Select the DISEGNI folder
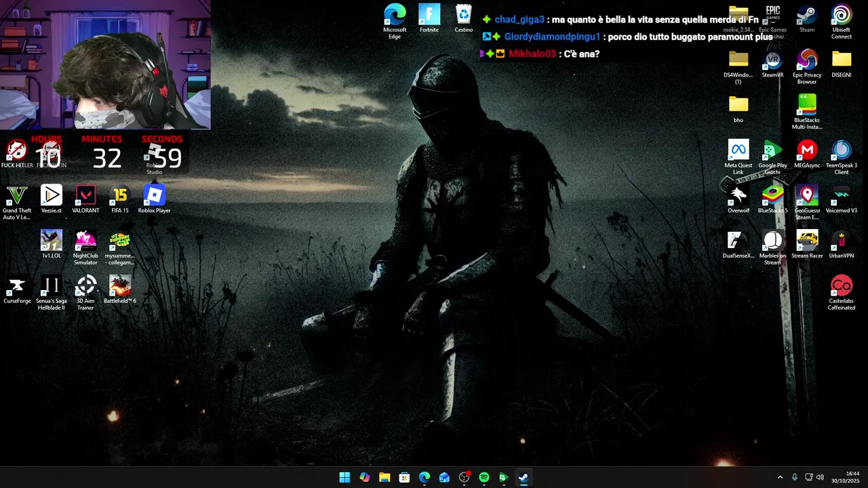Screen dimensions: 868x488 (842, 64)
